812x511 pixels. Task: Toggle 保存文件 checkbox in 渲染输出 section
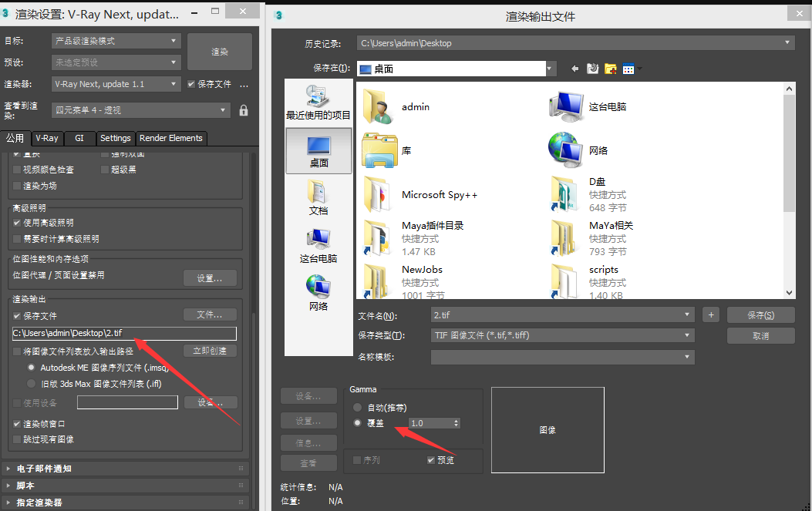coord(16,316)
